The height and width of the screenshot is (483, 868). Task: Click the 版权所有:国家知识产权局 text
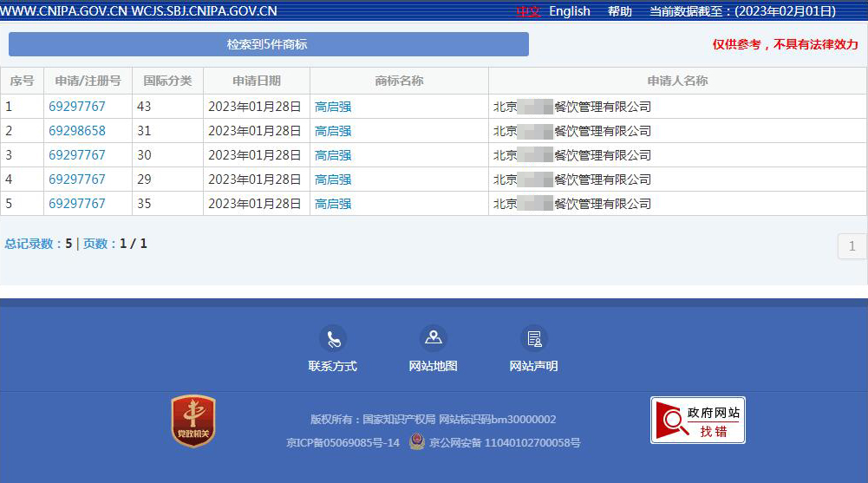[x=373, y=420]
